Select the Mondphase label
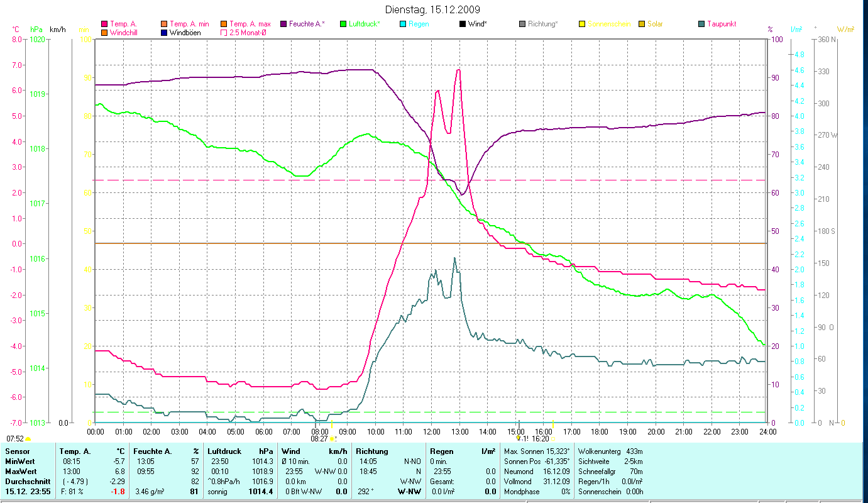Image resolution: width=868 pixels, height=503 pixels. pos(522,491)
